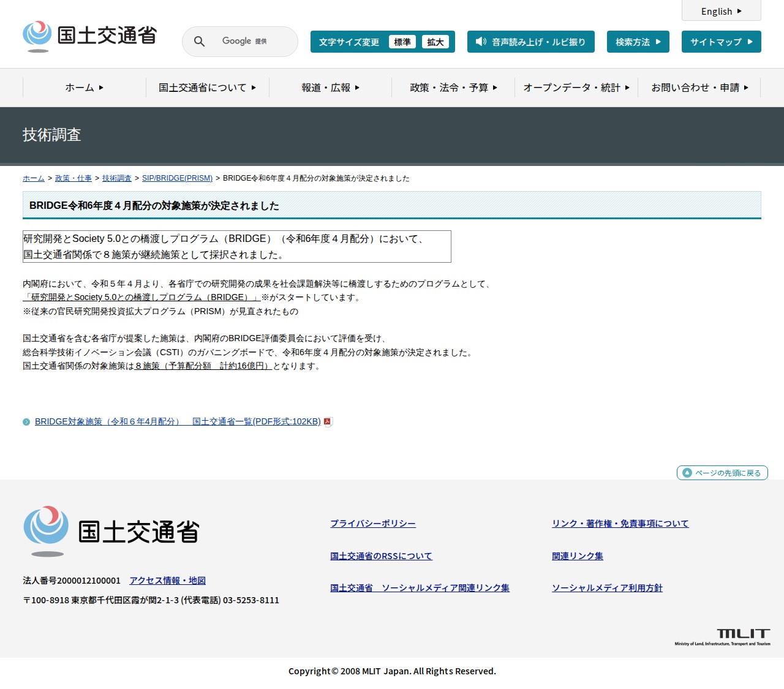Image resolution: width=784 pixels, height=689 pixels.
Task: Click the MLIT logo in the header
Action: pyautogui.click(x=90, y=36)
